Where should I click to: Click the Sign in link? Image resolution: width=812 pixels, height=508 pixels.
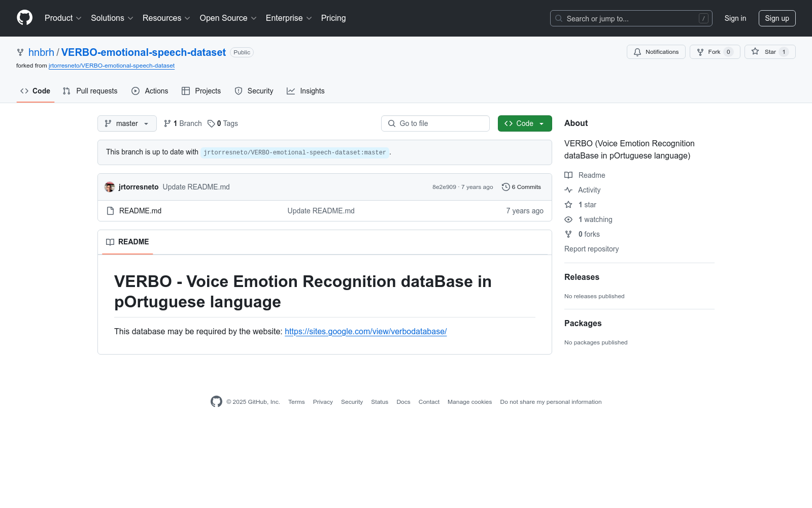click(735, 18)
